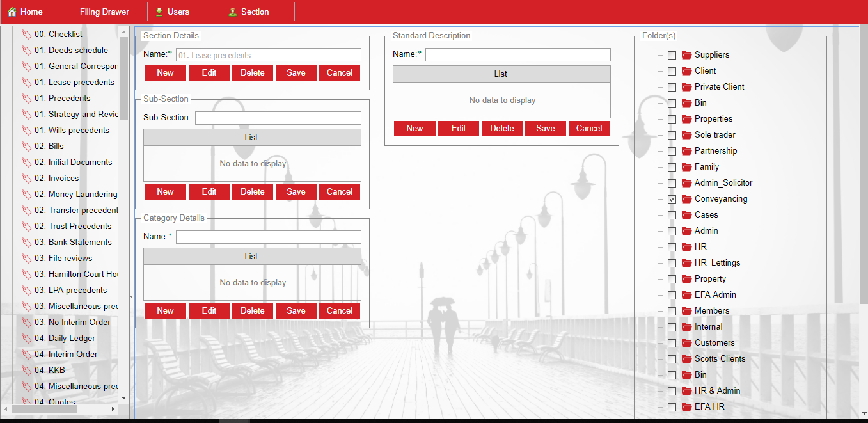Click folder icon next to EFA HR
Viewport: 868px width, 423px height.
[687, 407]
